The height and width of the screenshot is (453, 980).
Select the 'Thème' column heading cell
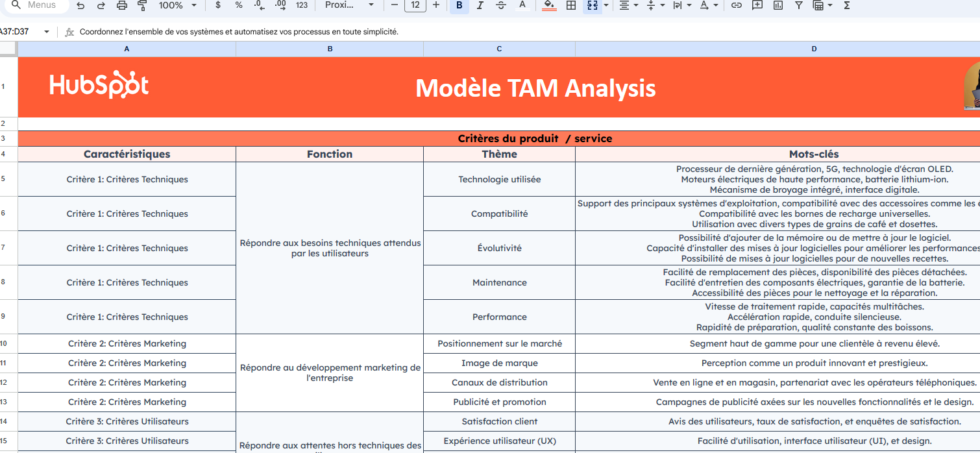(x=499, y=154)
